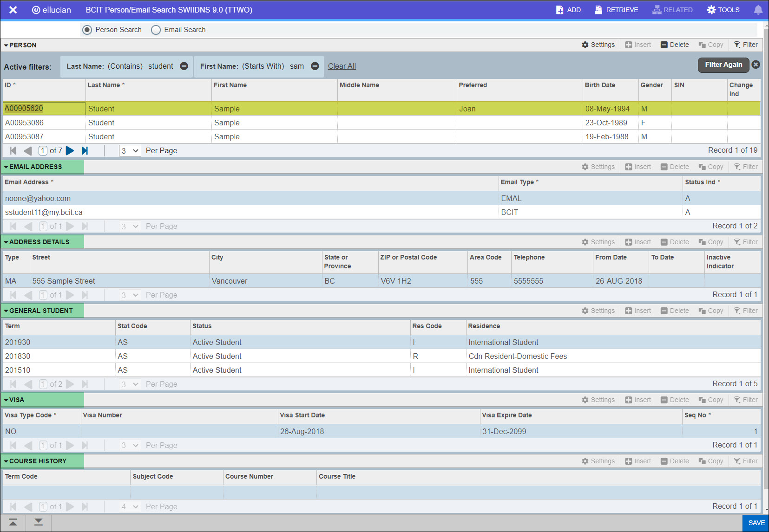The width and height of the screenshot is (769, 532).
Task: Select the Person Search radio button
Action: pyautogui.click(x=87, y=29)
